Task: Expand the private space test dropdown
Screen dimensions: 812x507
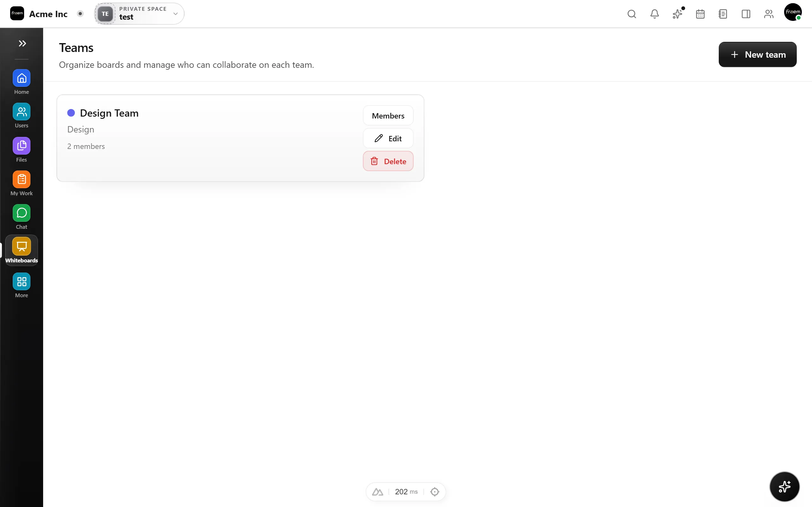Action: pyautogui.click(x=139, y=14)
